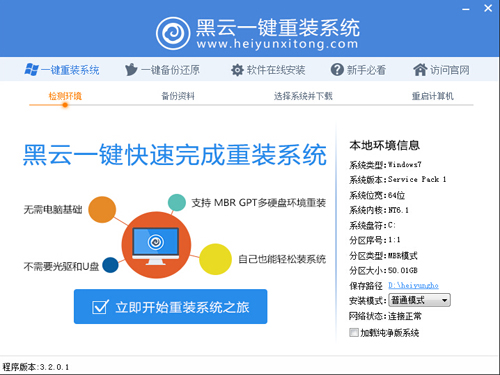Click the Windows flag icon for 一键重装系统
Screen dimensions: 500x375
point(31,69)
